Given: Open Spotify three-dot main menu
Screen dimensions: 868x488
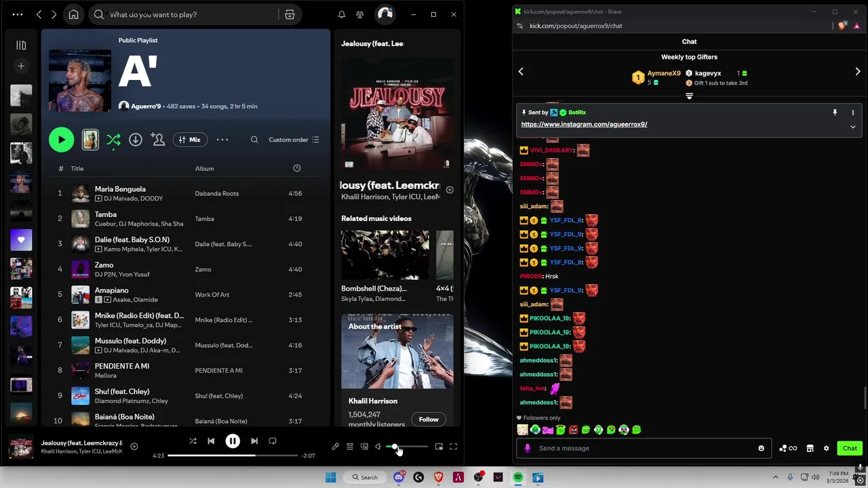Looking at the screenshot, I should click(18, 14).
